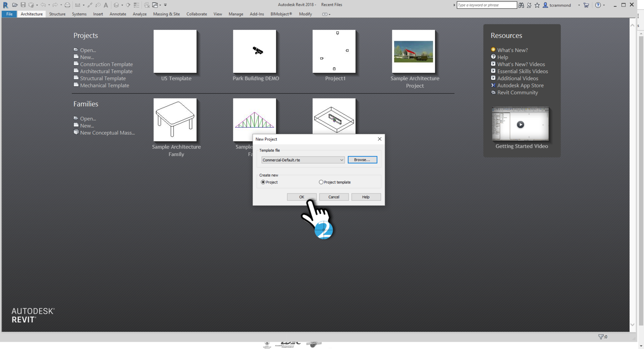Click the Park Building DEMO thumbnail
The width and height of the screenshot is (644, 349).
pyautogui.click(x=255, y=52)
